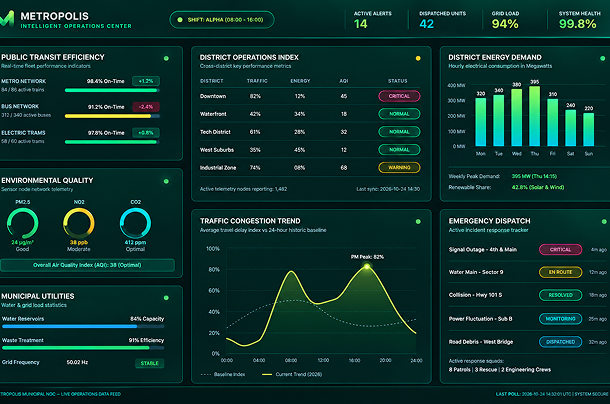
Task: Click Traffic Congestion Trend status dot
Action: pos(418,221)
